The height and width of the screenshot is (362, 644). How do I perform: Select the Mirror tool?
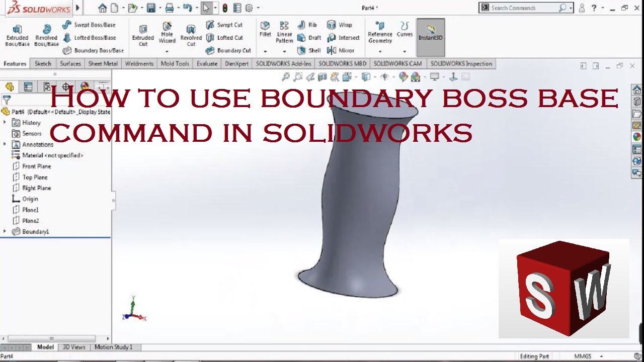pos(341,50)
